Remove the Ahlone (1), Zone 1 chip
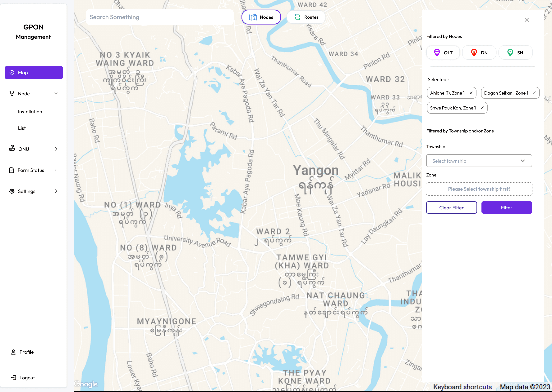The height and width of the screenshot is (392, 552). pos(471,93)
